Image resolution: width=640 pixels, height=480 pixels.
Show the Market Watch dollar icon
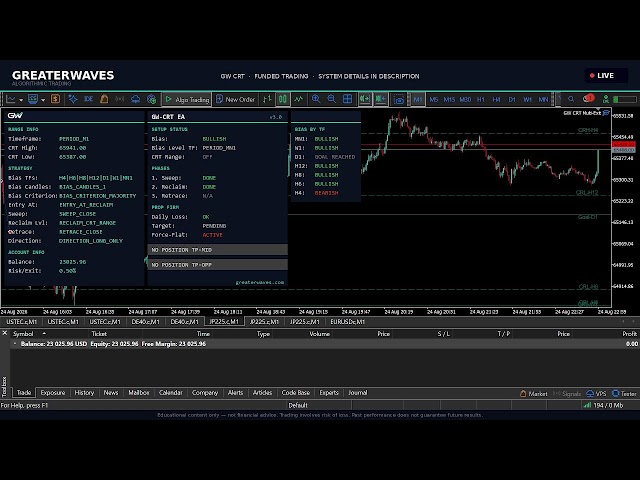(x=56, y=99)
